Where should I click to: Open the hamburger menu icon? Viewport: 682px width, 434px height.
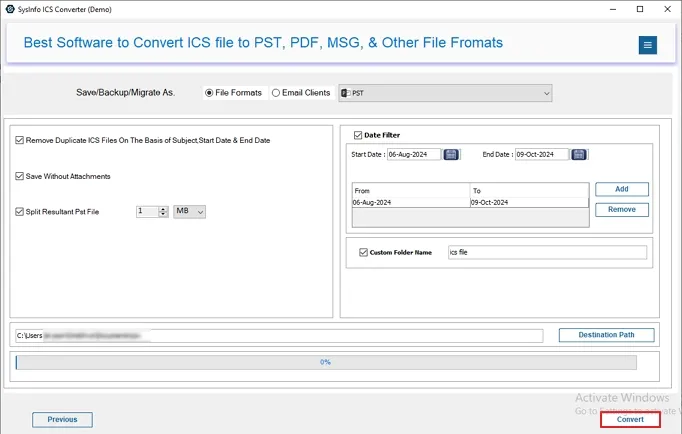click(x=647, y=45)
